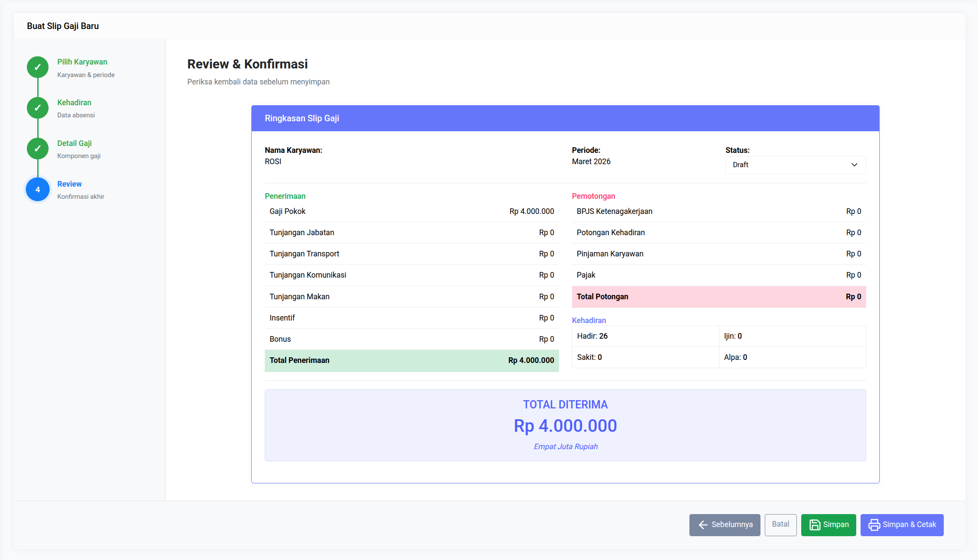Select the Detail Gaji step label
Viewport: 978px width, 560px height.
[74, 143]
